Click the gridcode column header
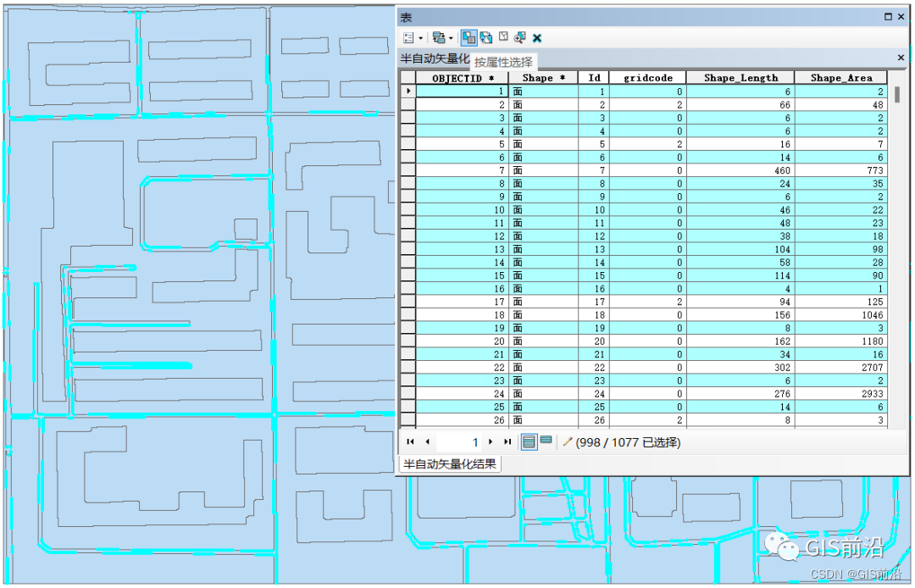Viewport: 915px width, 588px height. (x=648, y=78)
